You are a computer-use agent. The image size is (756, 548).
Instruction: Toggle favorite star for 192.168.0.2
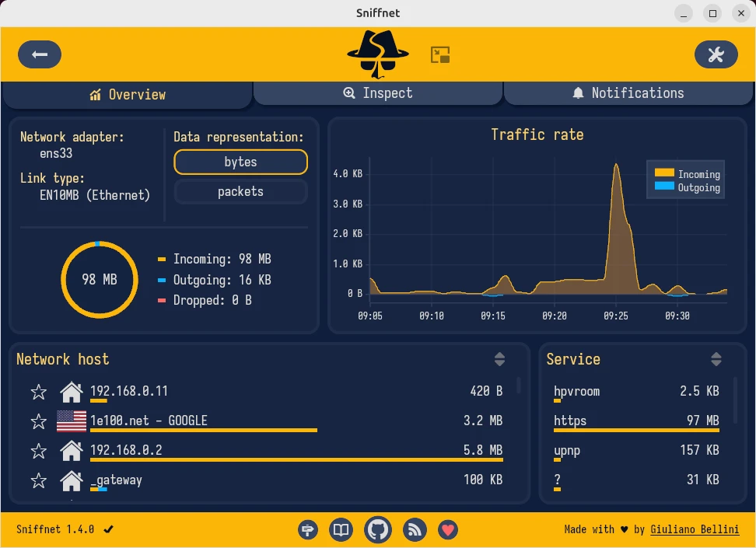[x=39, y=451]
